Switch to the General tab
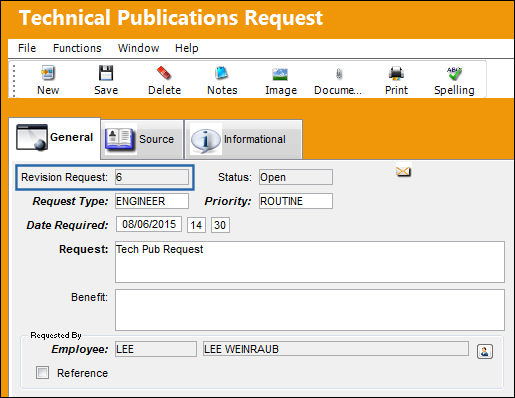 (54, 138)
